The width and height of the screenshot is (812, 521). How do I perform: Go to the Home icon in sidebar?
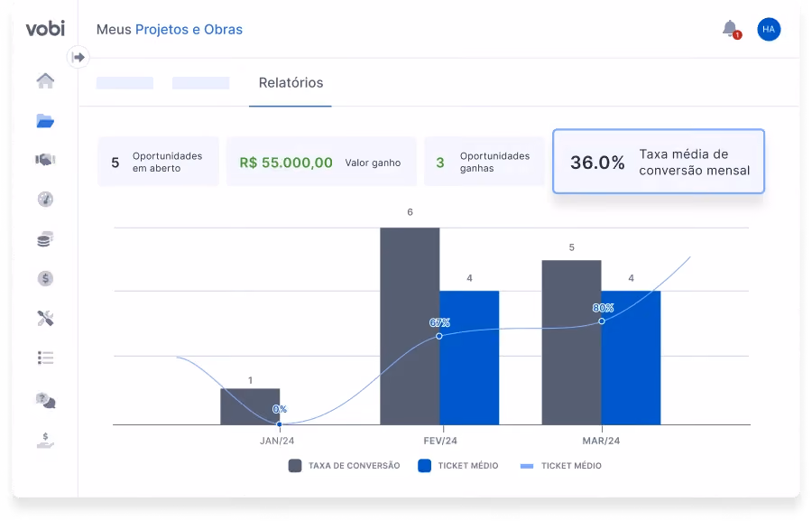click(x=46, y=81)
